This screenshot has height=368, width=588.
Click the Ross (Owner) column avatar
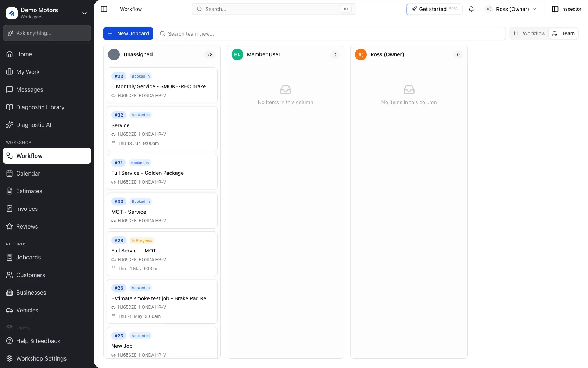[x=361, y=54]
